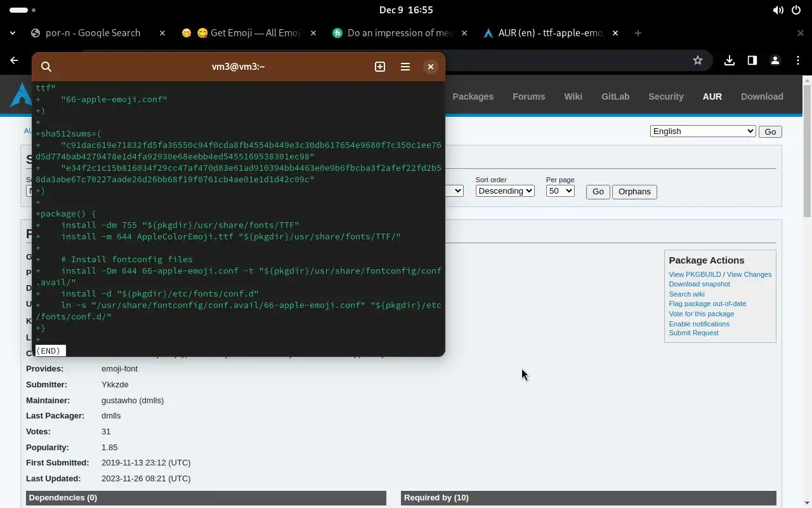
Task: Switch to the Do an impression tab
Action: point(400,33)
